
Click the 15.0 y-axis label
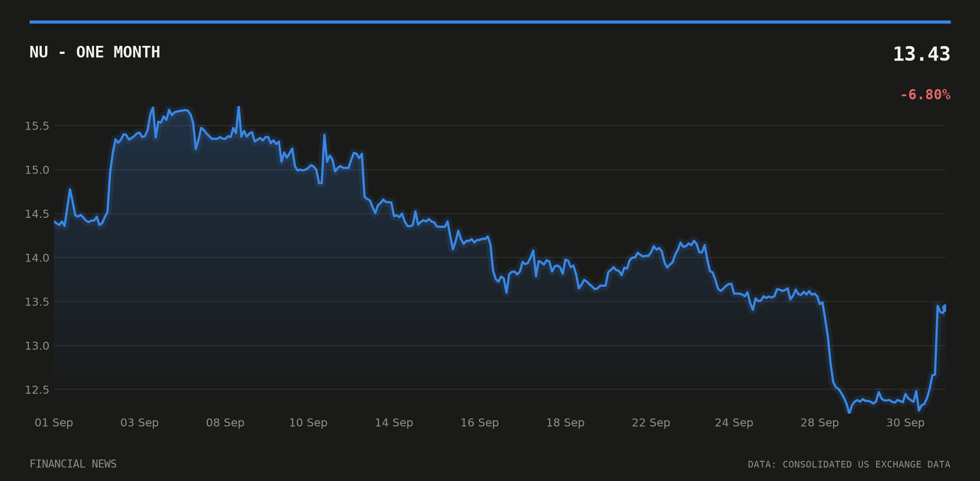(37, 170)
